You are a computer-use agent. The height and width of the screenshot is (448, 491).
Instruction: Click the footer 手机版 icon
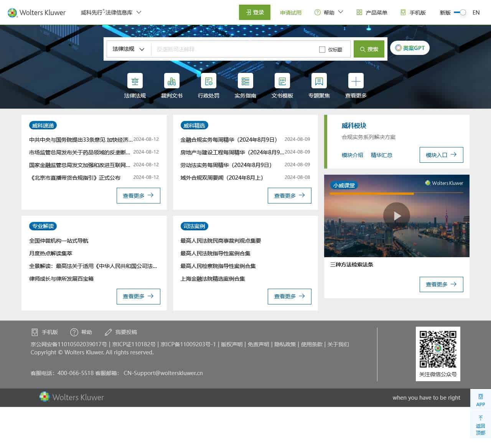(x=35, y=332)
